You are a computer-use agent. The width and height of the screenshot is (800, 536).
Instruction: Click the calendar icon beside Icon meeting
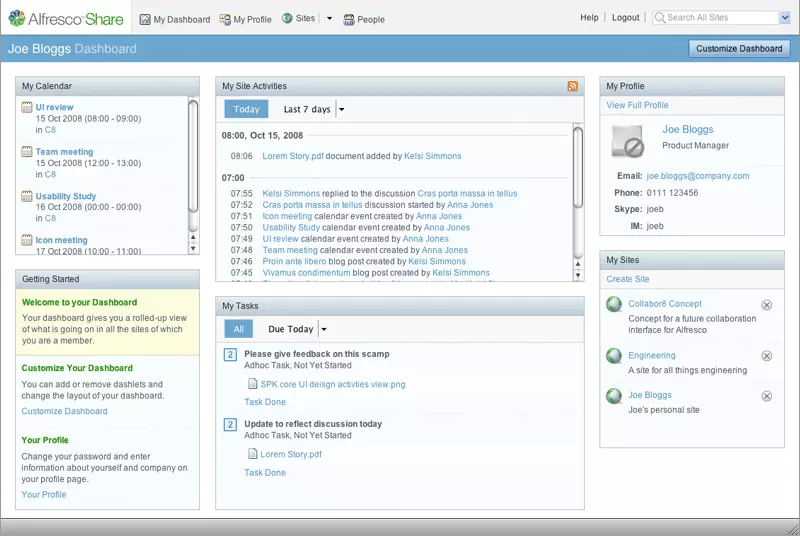[x=27, y=240]
